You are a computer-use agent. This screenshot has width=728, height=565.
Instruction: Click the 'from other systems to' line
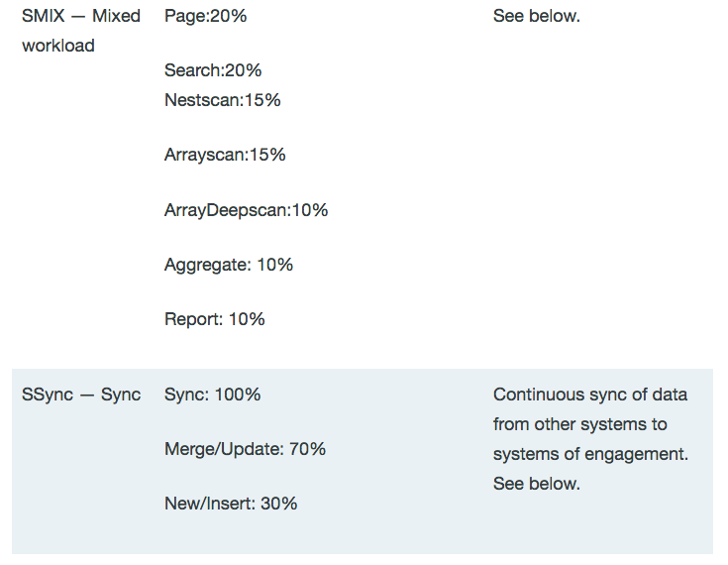click(580, 424)
